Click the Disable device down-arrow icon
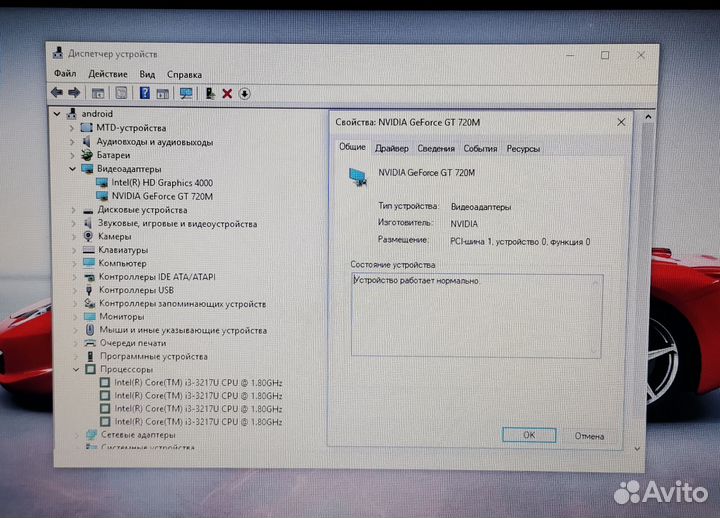This screenshot has width=720, height=518. [244, 93]
